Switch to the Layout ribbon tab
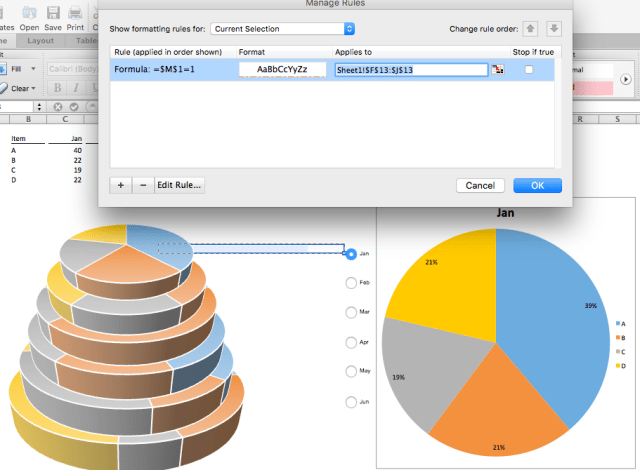The width and height of the screenshot is (640, 470). [40, 41]
